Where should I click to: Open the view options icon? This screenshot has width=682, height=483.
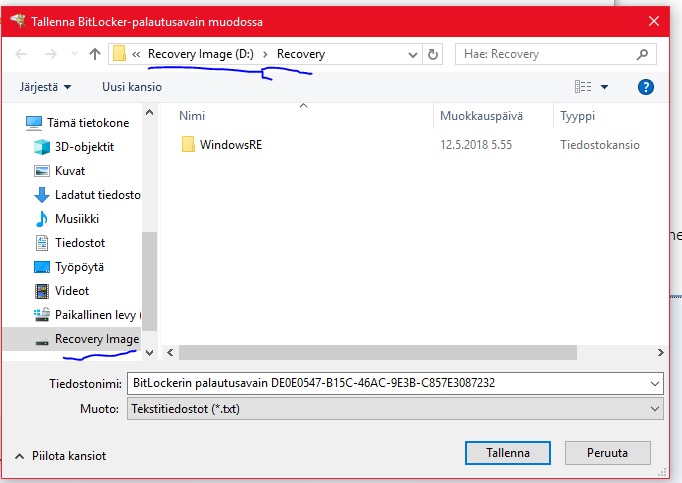tap(584, 87)
